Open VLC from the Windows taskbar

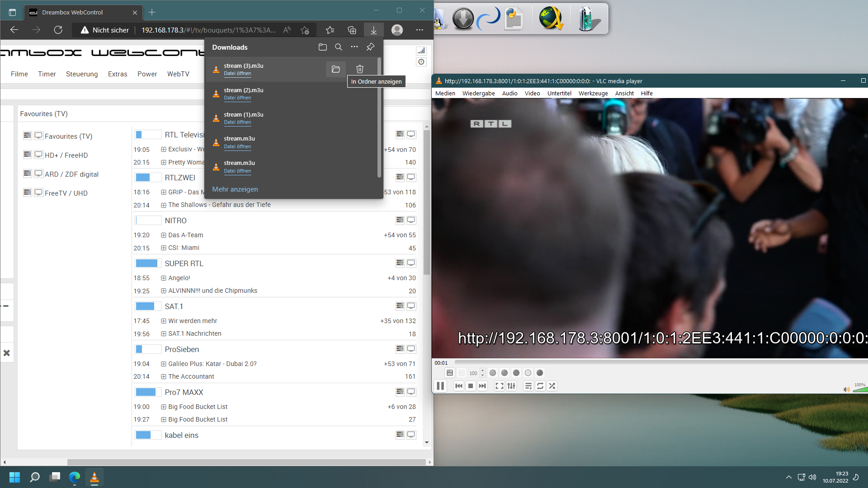click(94, 477)
